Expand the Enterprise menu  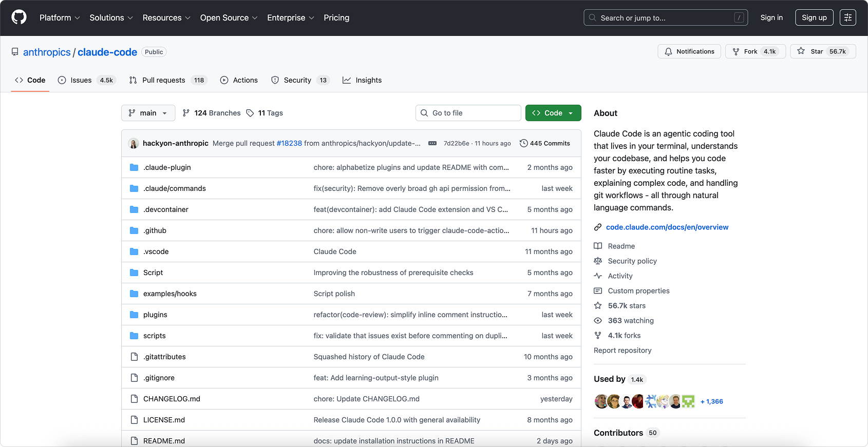[x=291, y=17]
